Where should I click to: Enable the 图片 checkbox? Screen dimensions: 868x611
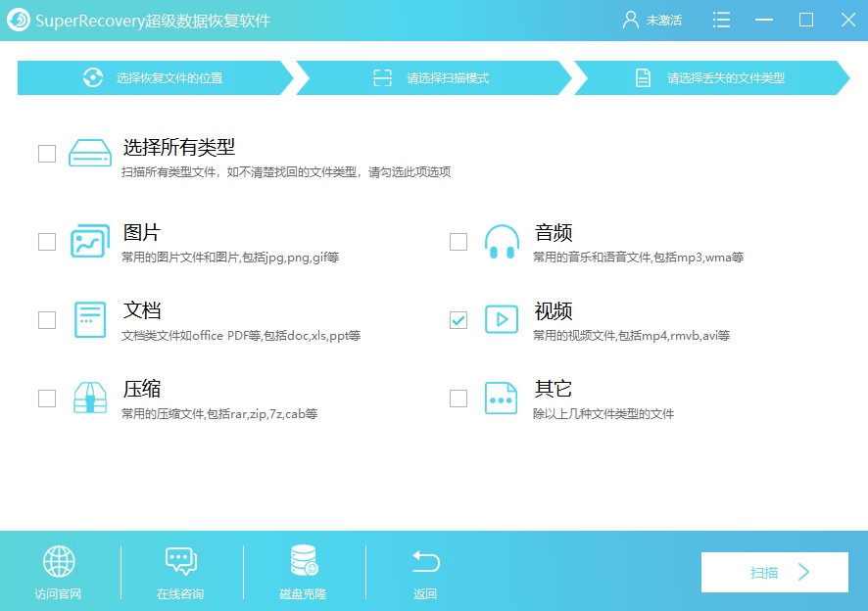click(x=46, y=240)
